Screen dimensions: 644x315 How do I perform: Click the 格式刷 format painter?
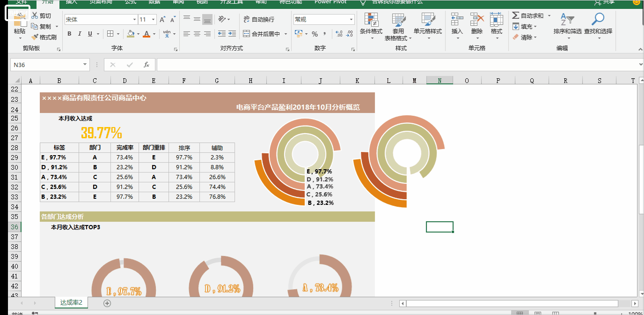point(44,37)
